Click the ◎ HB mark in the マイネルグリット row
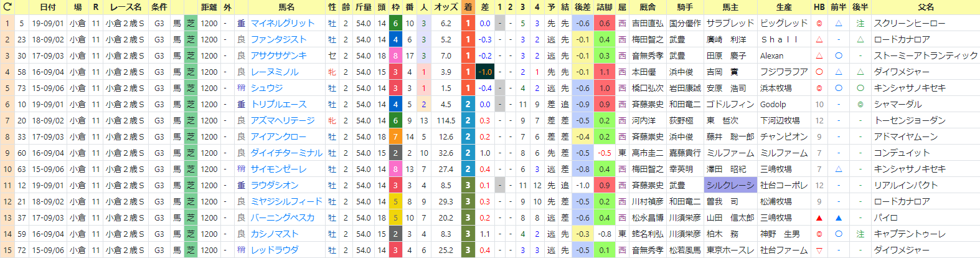 pyautogui.click(x=819, y=23)
